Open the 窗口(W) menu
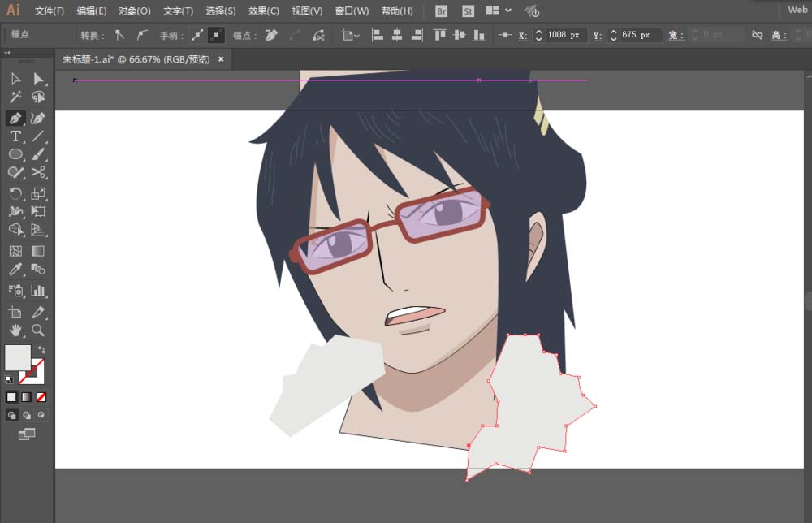 coord(352,11)
